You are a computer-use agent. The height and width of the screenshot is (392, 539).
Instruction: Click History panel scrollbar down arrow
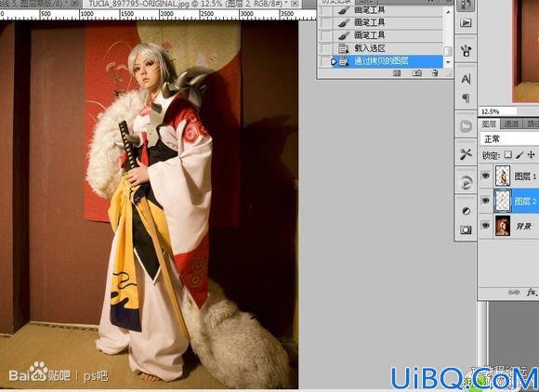[x=448, y=62]
